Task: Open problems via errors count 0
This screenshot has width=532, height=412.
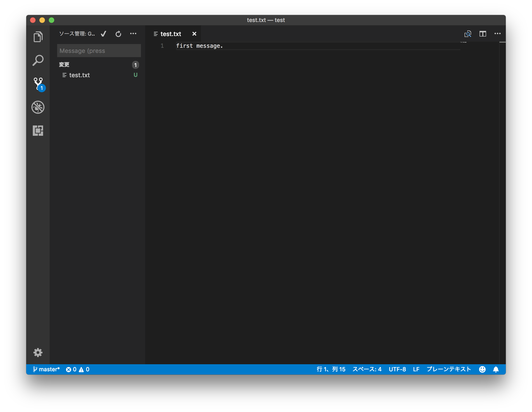Action: (x=71, y=369)
